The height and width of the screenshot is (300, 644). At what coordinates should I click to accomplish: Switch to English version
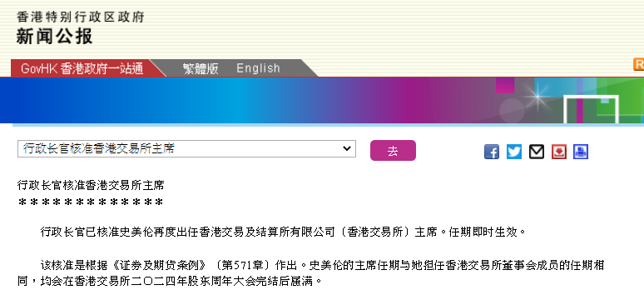click(x=258, y=68)
